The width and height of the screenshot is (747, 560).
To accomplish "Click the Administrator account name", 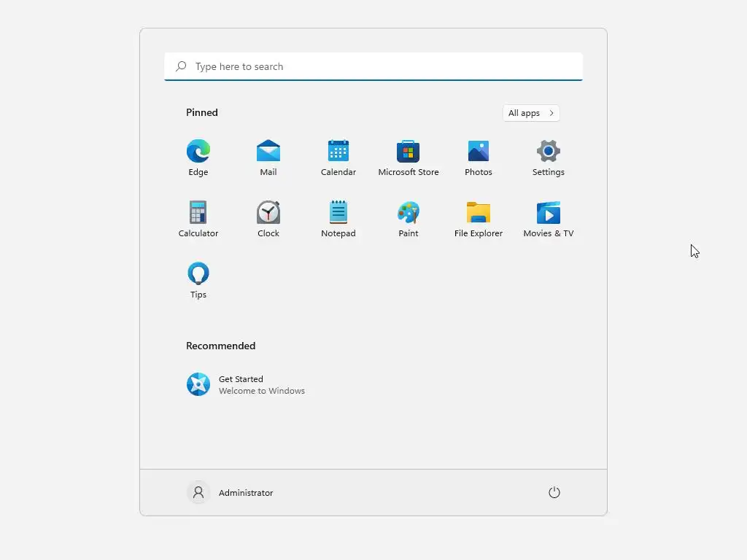I will tap(246, 493).
